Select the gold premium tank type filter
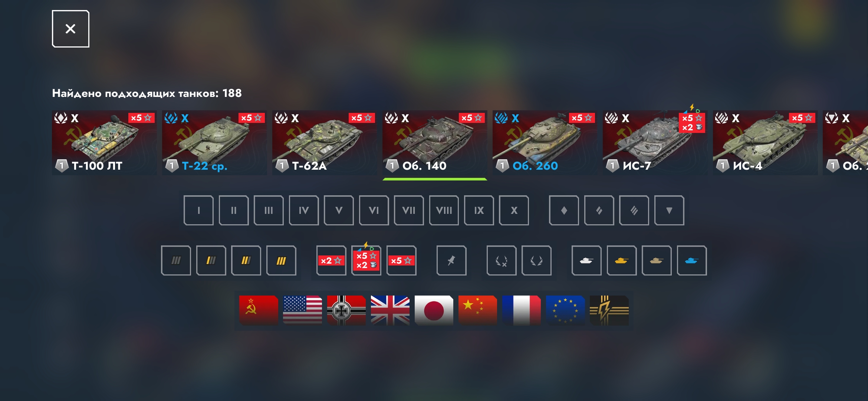The width and height of the screenshot is (868, 401). tap(622, 261)
